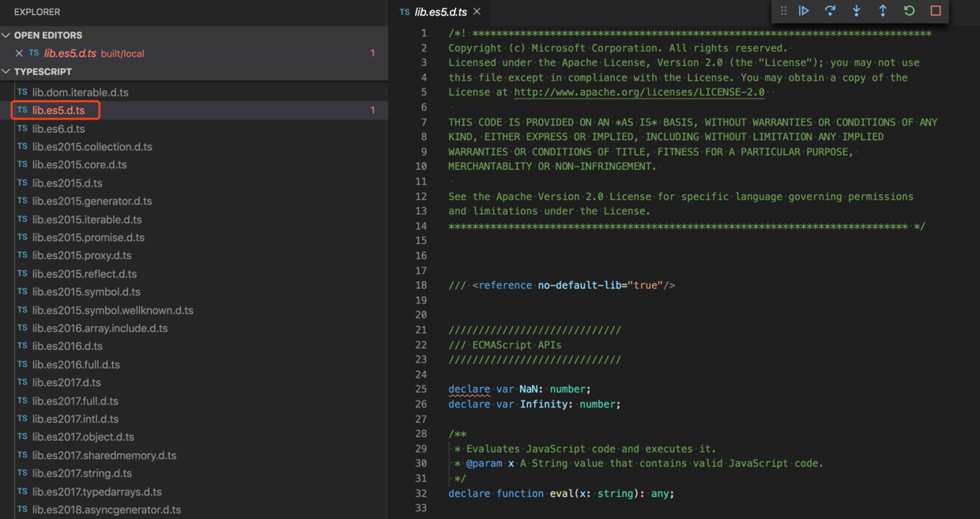Click the Continue icon in the debug toolbar
The width and height of the screenshot is (980, 519).
pyautogui.click(x=804, y=11)
